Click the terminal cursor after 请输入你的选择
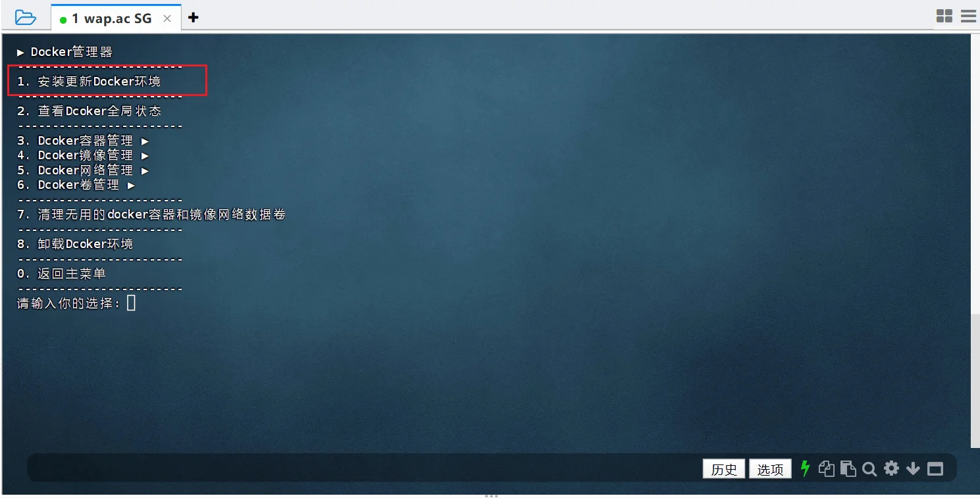Image resolution: width=980 pixels, height=498 pixels. tap(131, 303)
